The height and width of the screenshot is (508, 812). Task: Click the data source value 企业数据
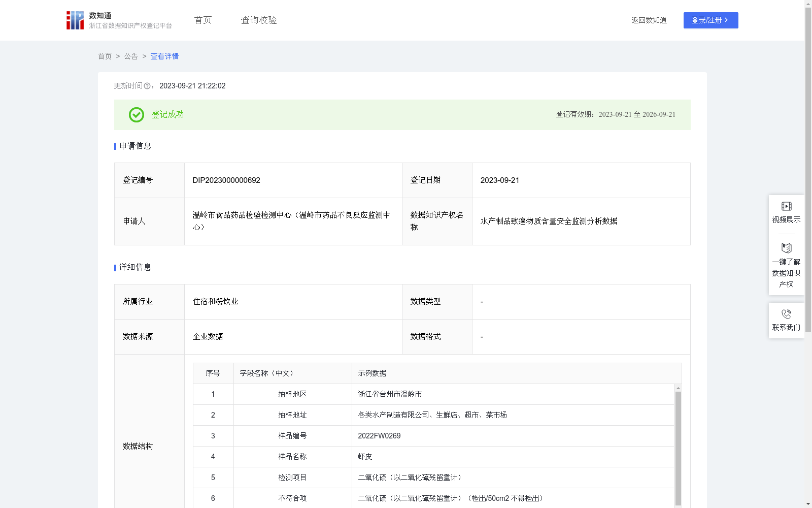pos(208,337)
